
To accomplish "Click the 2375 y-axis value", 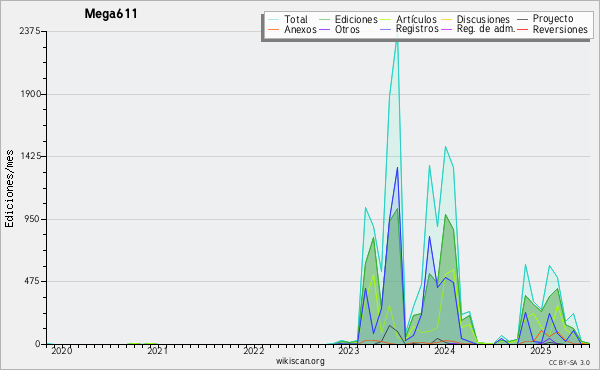I will coord(30,31).
